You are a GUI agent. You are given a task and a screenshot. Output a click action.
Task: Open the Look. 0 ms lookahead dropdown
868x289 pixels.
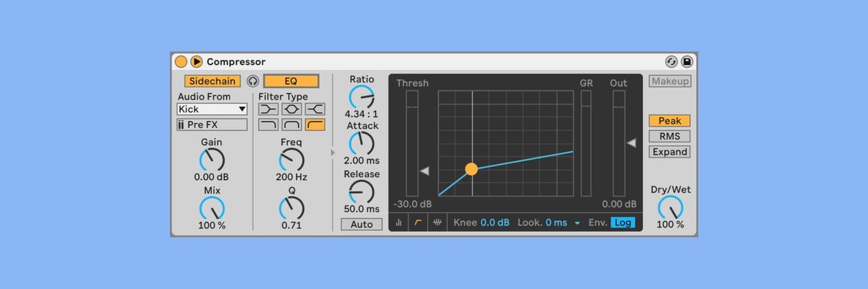[563, 223]
